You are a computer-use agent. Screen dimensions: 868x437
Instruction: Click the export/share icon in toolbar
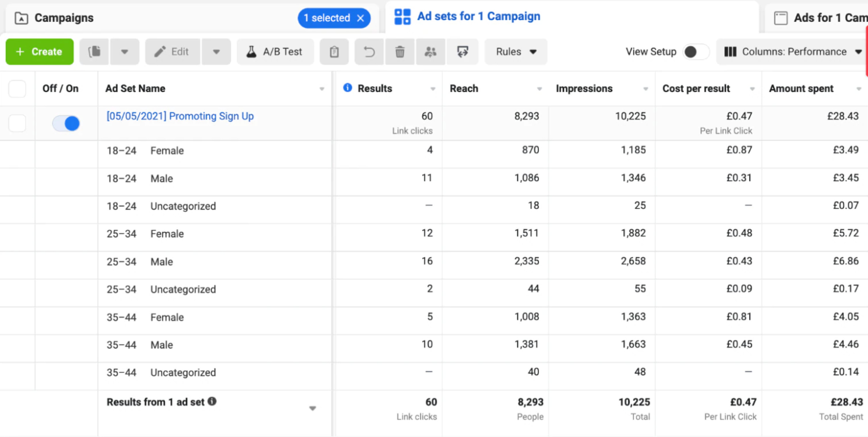(463, 52)
